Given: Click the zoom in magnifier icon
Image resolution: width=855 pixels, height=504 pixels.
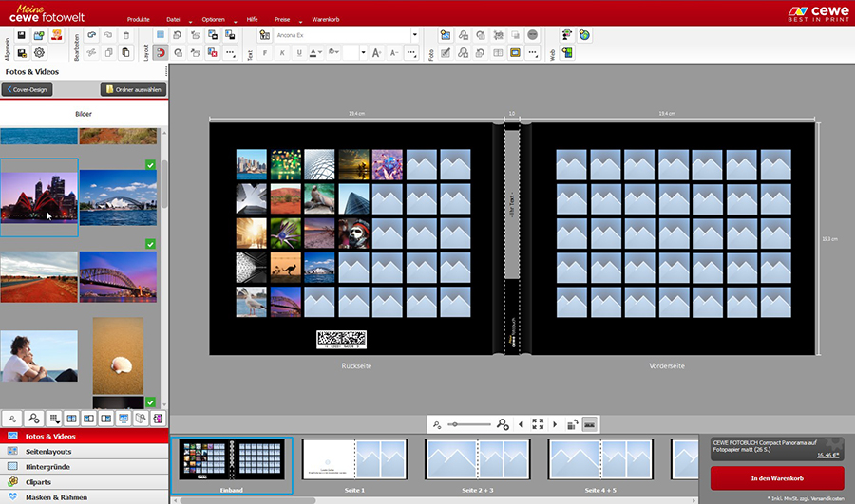Looking at the screenshot, I should [x=503, y=425].
